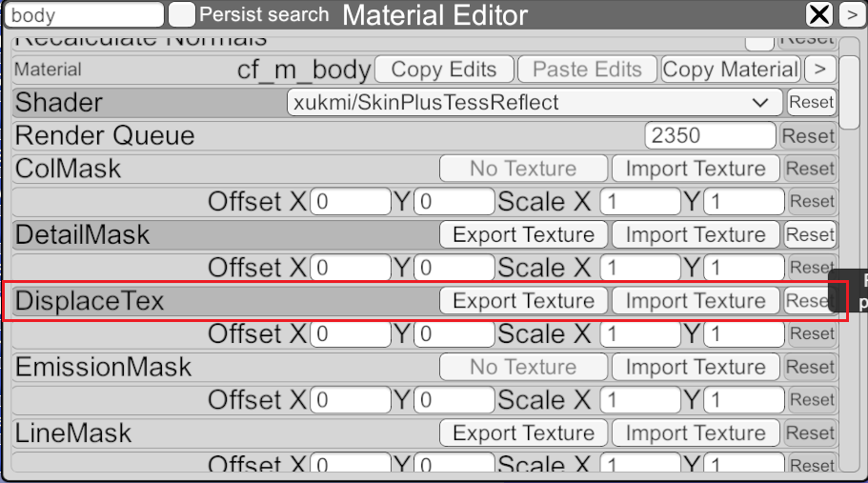Export the DisplaceTex texture
The width and height of the screenshot is (868, 483).
tap(523, 301)
